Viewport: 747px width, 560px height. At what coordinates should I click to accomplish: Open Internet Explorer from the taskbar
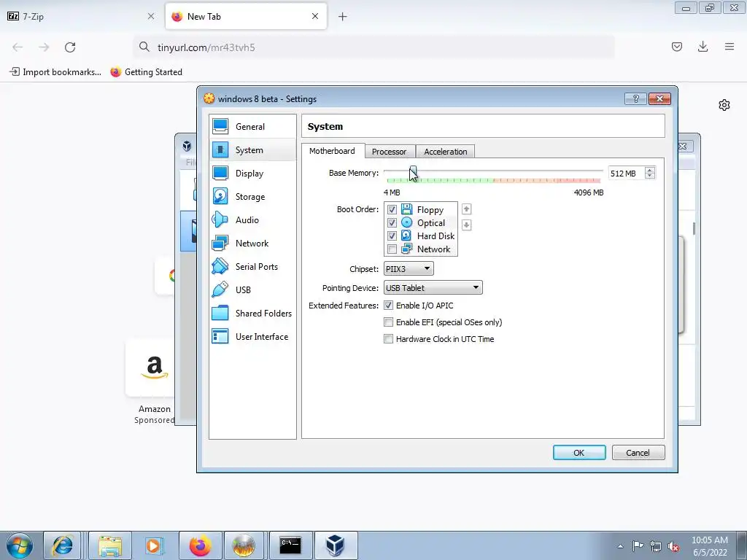(63, 545)
